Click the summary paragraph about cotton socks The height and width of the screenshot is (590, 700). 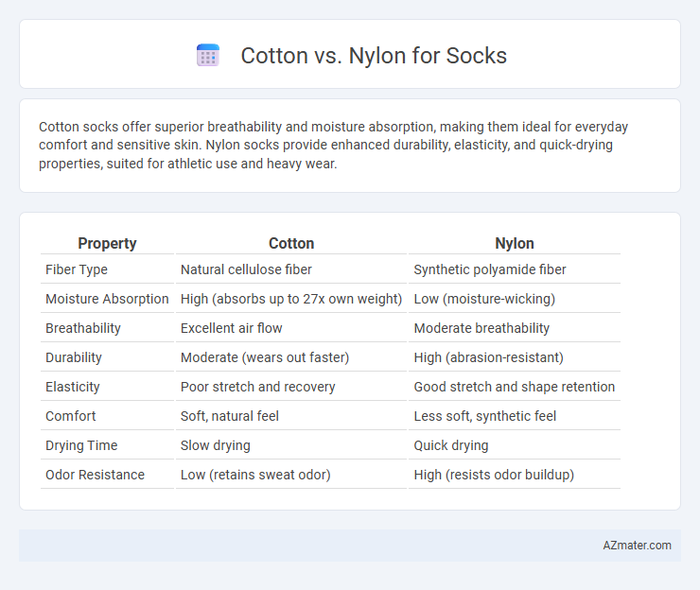[333, 145]
